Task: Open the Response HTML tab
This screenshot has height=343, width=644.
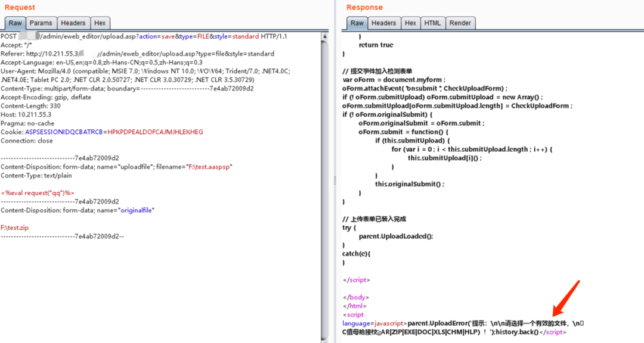Action: [x=432, y=23]
